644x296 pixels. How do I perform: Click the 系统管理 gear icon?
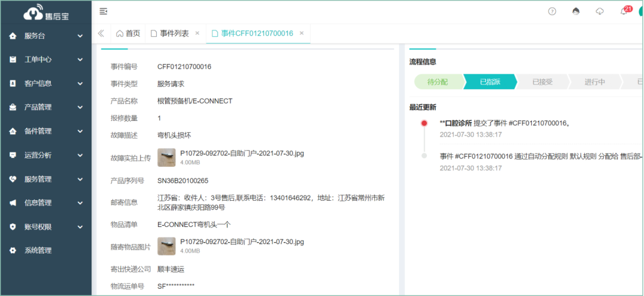13,251
